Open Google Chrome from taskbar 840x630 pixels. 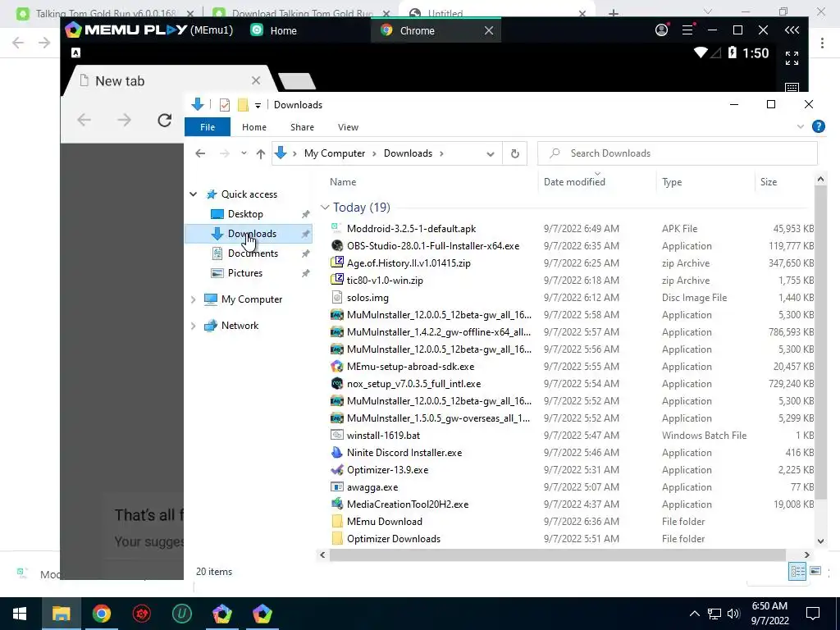click(101, 614)
